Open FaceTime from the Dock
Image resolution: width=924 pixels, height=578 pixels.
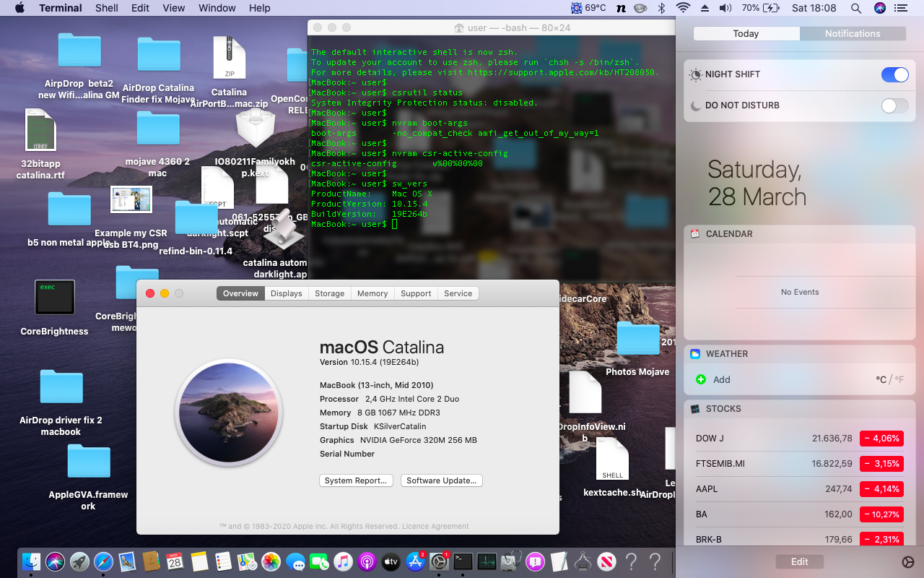click(319, 561)
